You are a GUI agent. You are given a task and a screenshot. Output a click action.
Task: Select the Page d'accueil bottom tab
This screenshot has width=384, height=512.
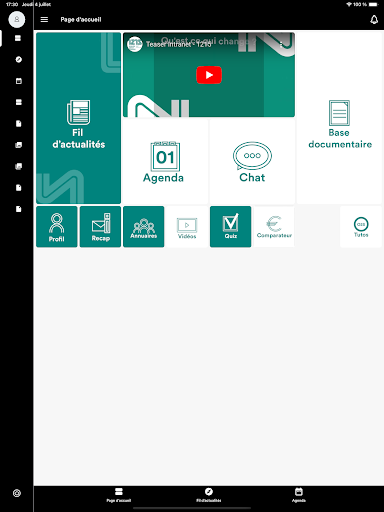[x=119, y=495]
